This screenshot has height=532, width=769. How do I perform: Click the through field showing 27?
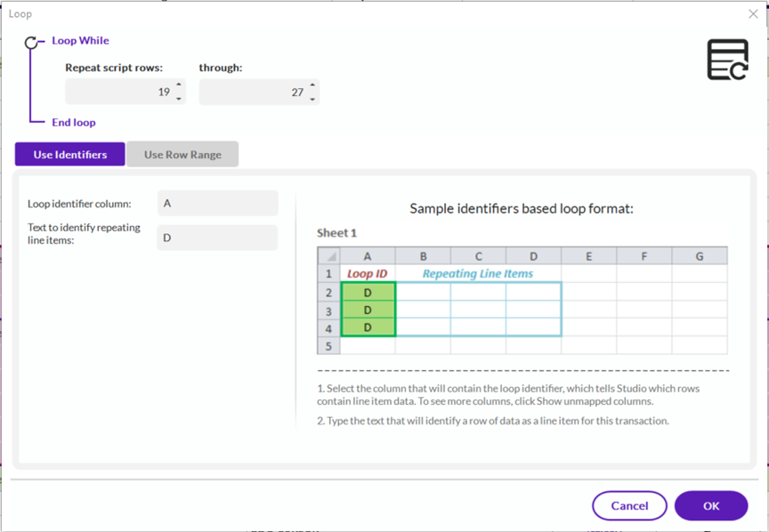point(259,92)
